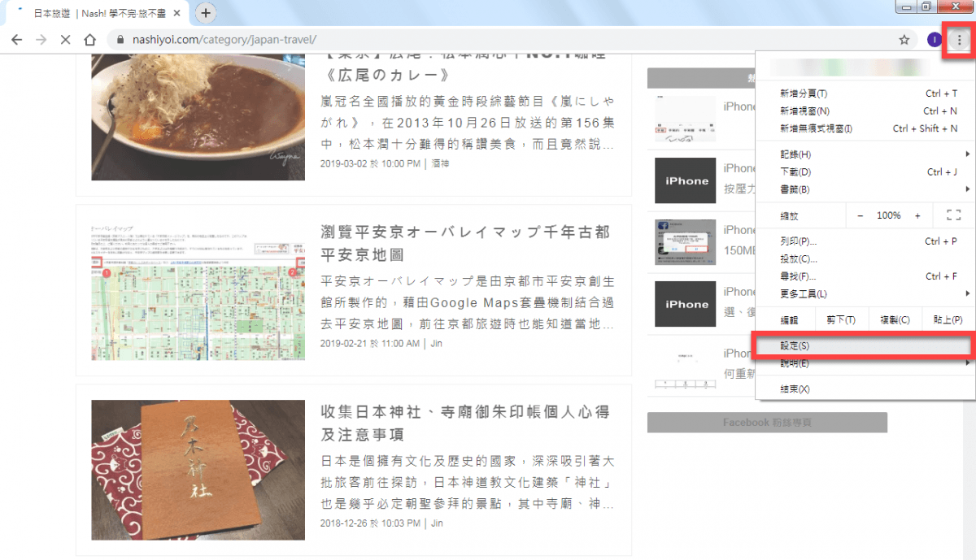The height and width of the screenshot is (560, 976).
Task: Stop loading the page
Action: point(65,40)
